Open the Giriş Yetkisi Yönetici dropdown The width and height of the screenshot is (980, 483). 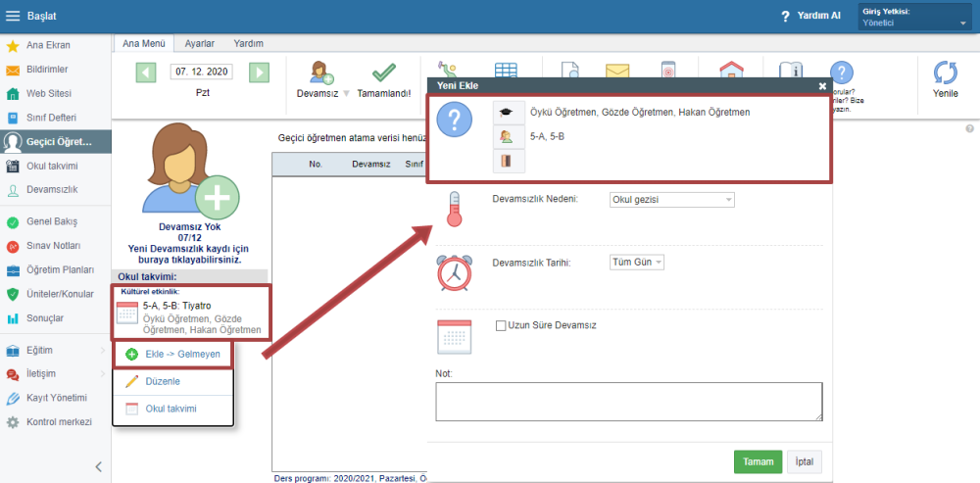[x=915, y=18]
